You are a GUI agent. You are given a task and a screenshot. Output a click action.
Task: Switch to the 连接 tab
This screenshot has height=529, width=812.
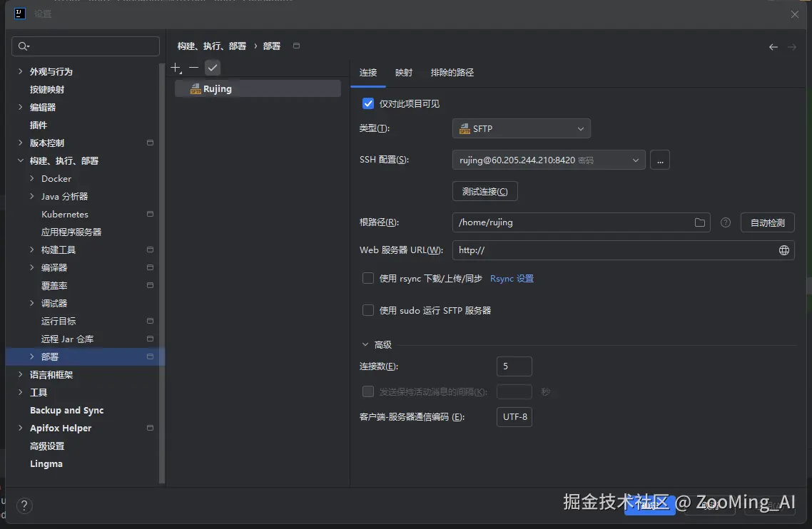[x=368, y=73]
